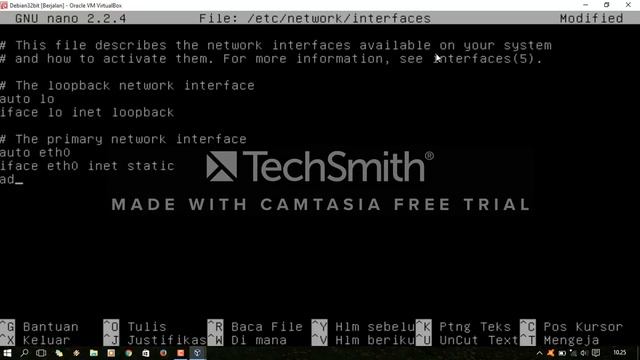Open the clock showing 10.25

[x=619, y=353]
